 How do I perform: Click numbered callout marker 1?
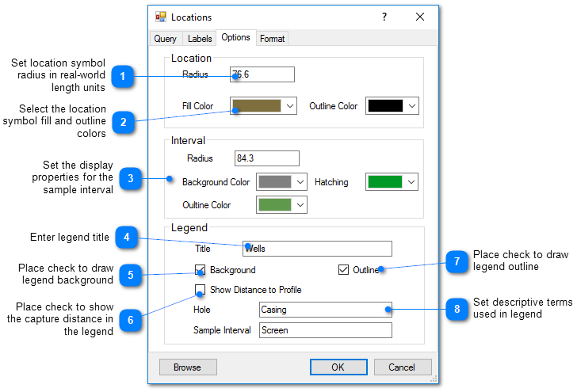[122, 77]
